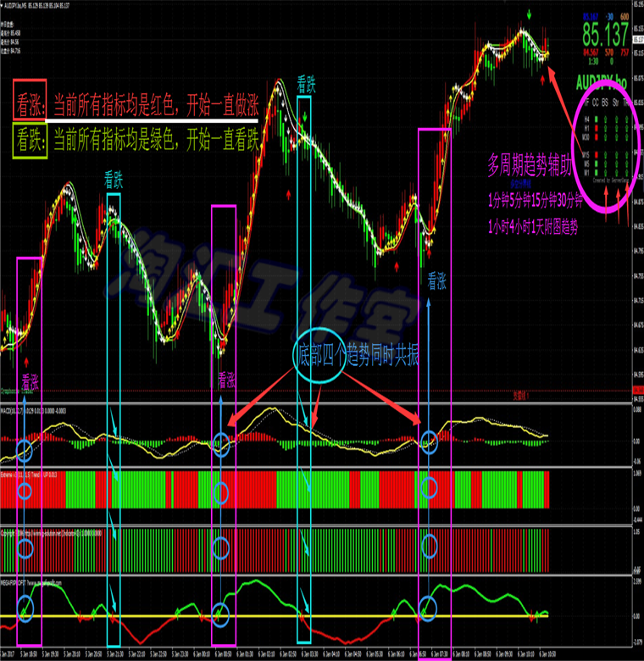Click the blue -30 value above price

pyautogui.click(x=609, y=17)
